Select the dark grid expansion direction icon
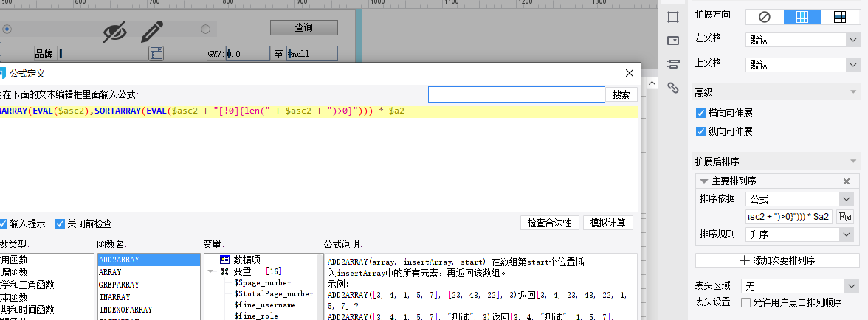Image resolution: width=868 pixels, height=320 pixels. [840, 16]
